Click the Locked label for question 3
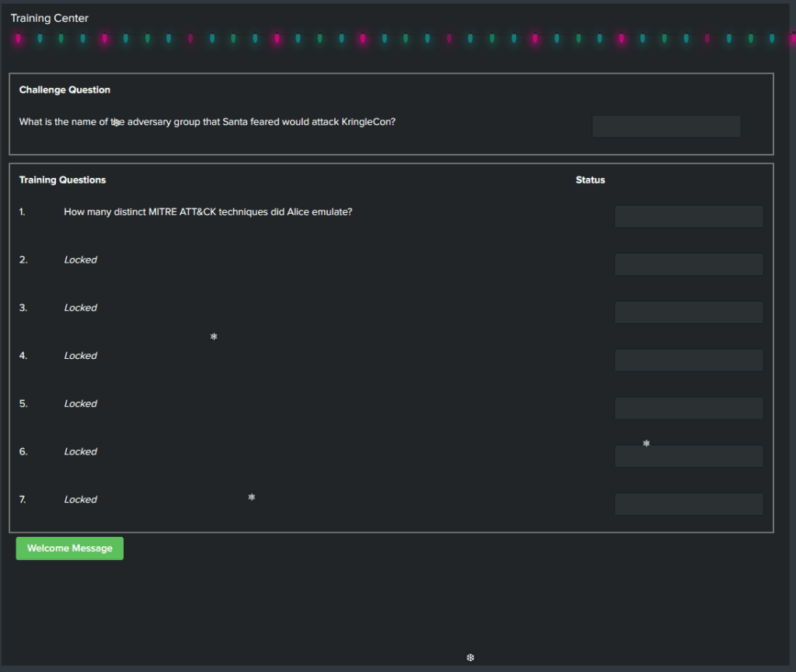The width and height of the screenshot is (796, 672). point(80,308)
